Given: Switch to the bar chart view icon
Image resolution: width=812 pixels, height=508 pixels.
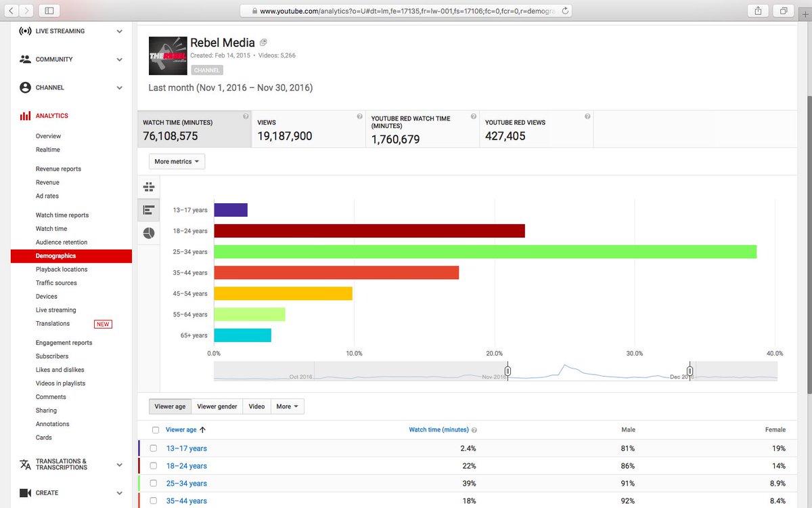Looking at the screenshot, I should (x=149, y=210).
